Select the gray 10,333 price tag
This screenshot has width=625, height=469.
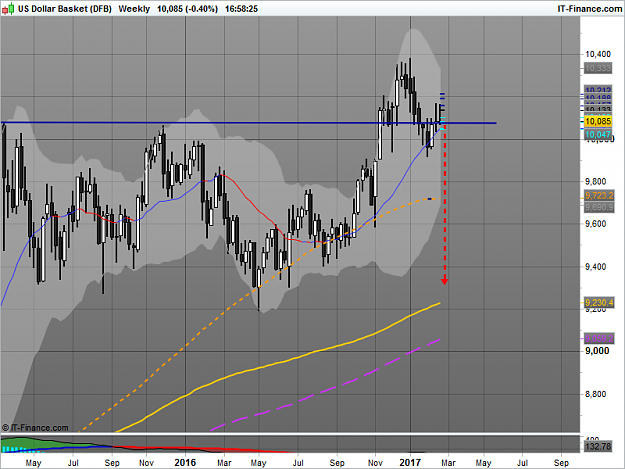click(598, 68)
